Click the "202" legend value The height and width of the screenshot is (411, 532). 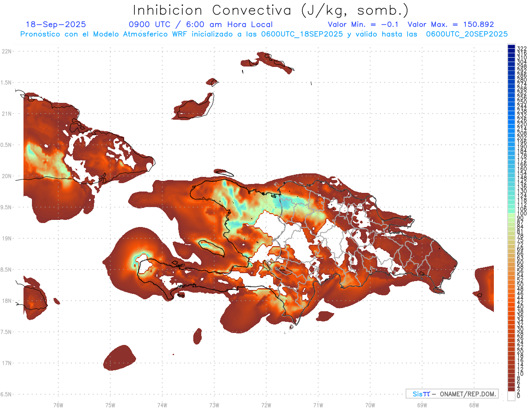pos(522,137)
